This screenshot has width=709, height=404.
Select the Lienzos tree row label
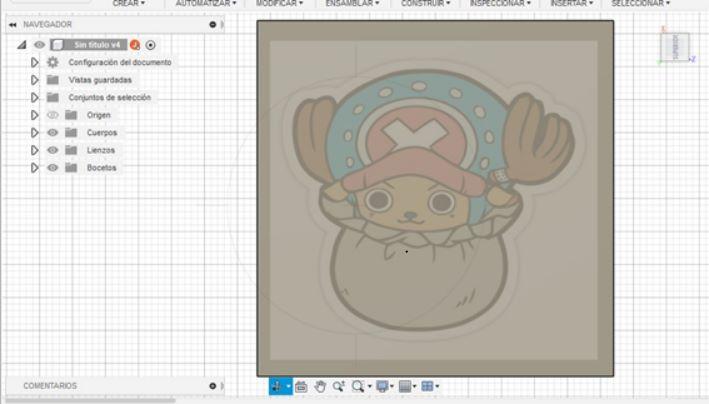(101, 150)
